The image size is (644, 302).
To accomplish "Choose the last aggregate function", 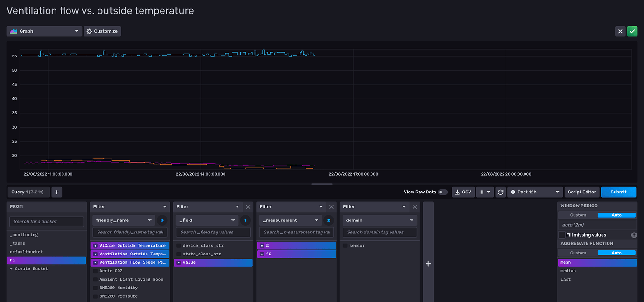I will point(597,279).
